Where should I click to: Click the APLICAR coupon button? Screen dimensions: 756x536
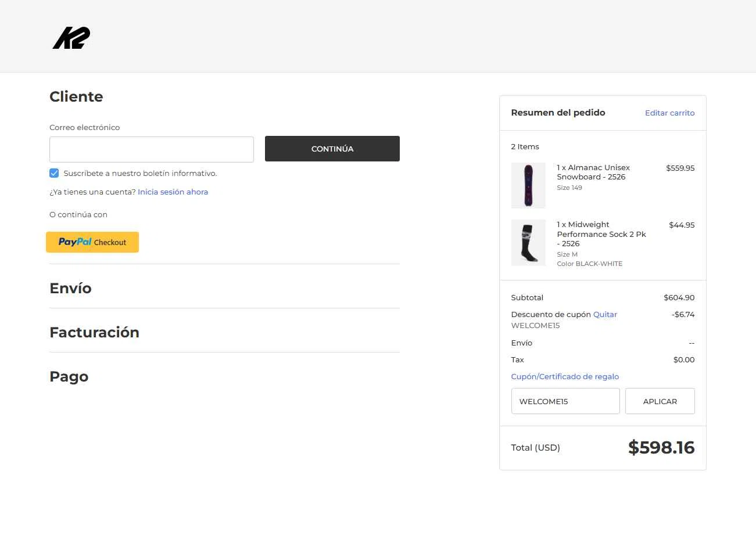tap(660, 401)
